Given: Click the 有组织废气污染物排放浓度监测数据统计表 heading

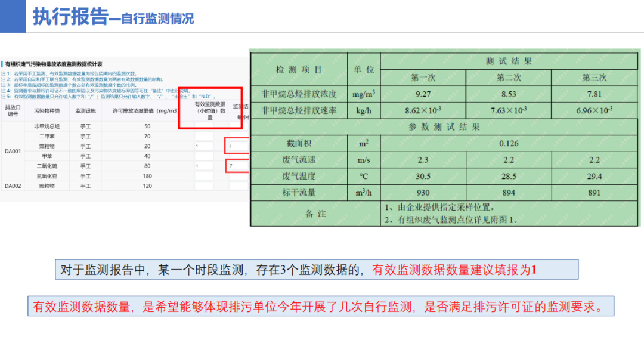Looking at the screenshot, I should tap(55, 64).
